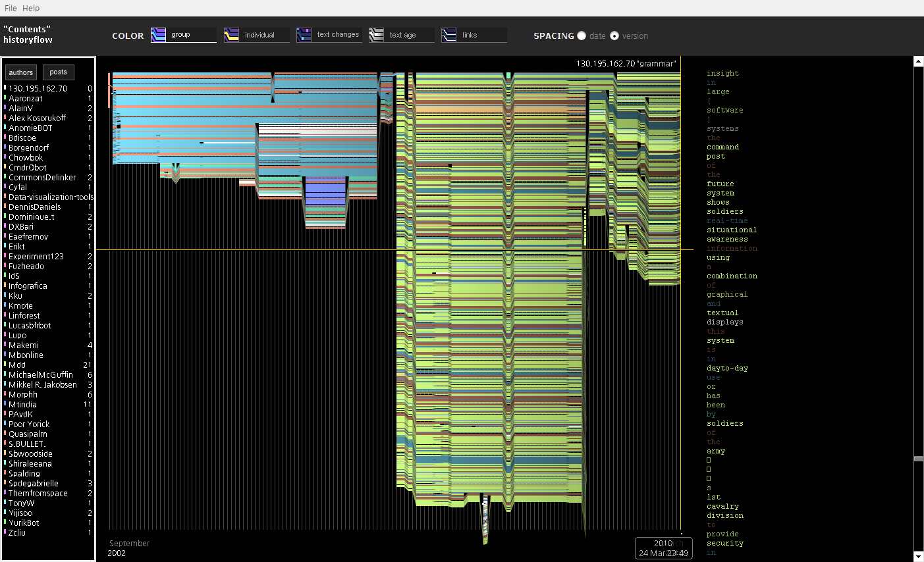Sort list by authors button
The width and height of the screenshot is (924, 562).
(21, 72)
